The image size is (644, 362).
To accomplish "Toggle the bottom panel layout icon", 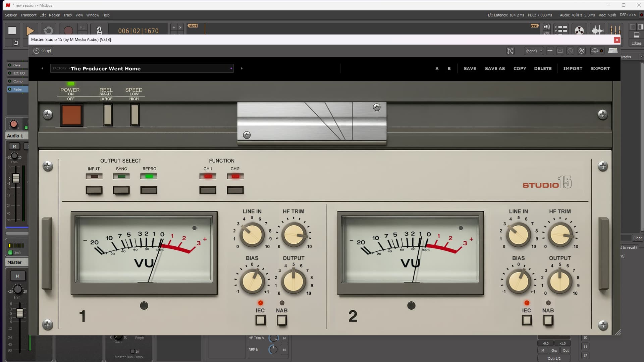I will pos(636,35).
